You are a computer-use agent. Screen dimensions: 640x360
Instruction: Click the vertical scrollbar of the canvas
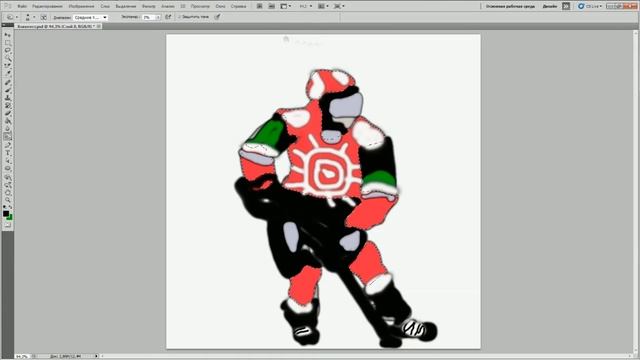(637, 192)
